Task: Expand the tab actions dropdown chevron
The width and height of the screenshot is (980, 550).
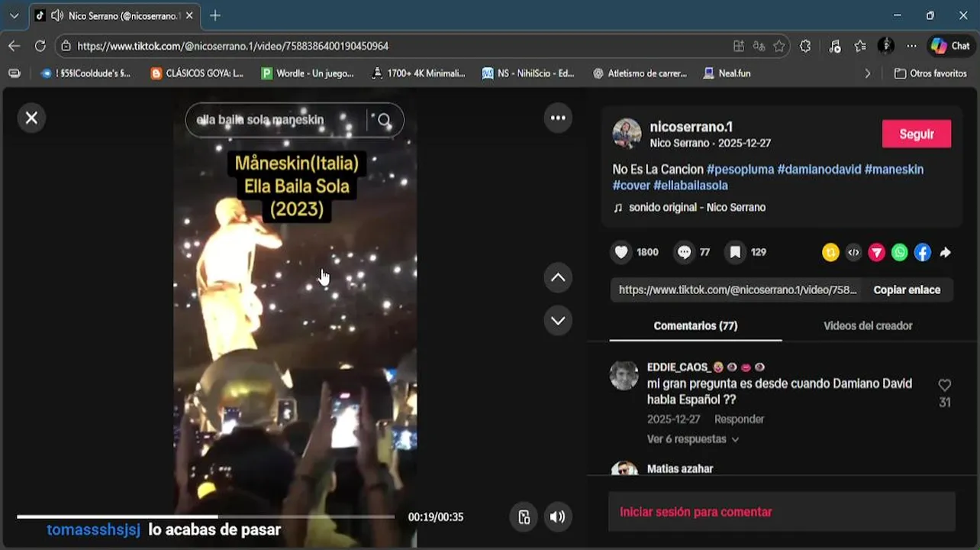Action: (x=14, y=15)
